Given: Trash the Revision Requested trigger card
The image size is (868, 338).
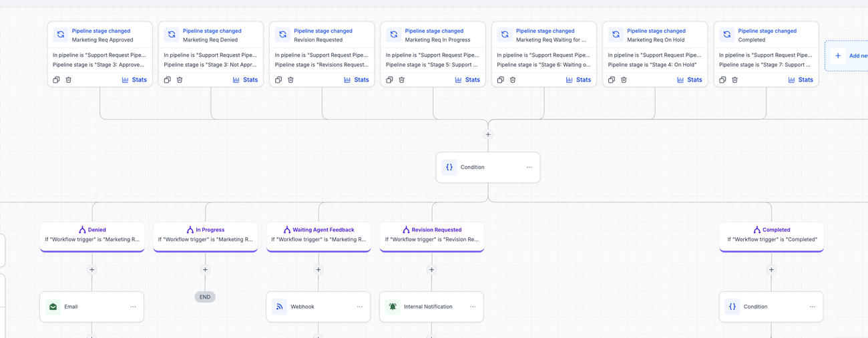Looking at the screenshot, I should click(x=290, y=80).
